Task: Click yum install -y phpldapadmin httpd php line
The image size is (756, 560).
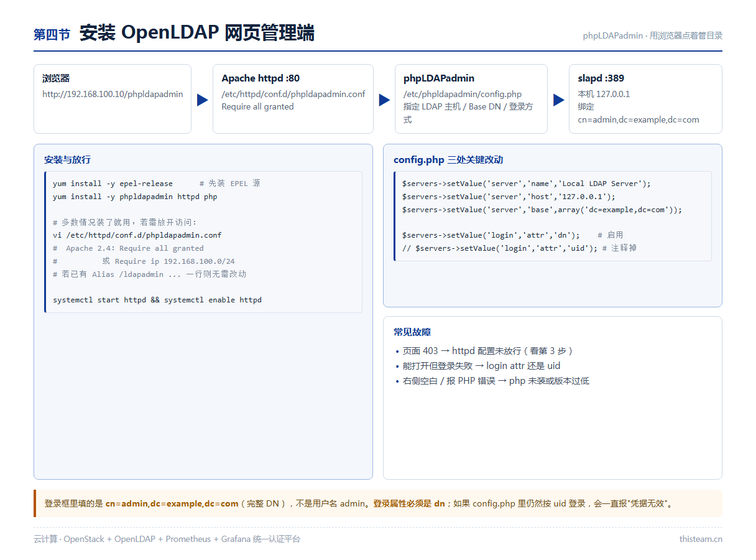Action: 135,197
